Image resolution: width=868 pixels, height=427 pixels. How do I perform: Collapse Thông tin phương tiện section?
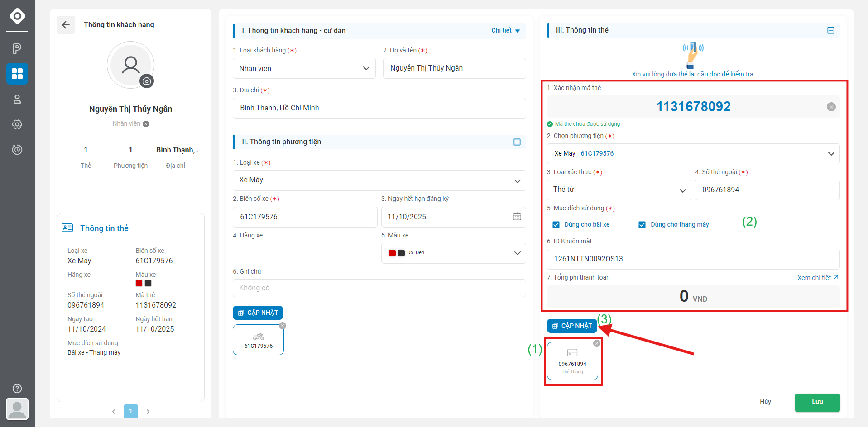click(x=517, y=142)
